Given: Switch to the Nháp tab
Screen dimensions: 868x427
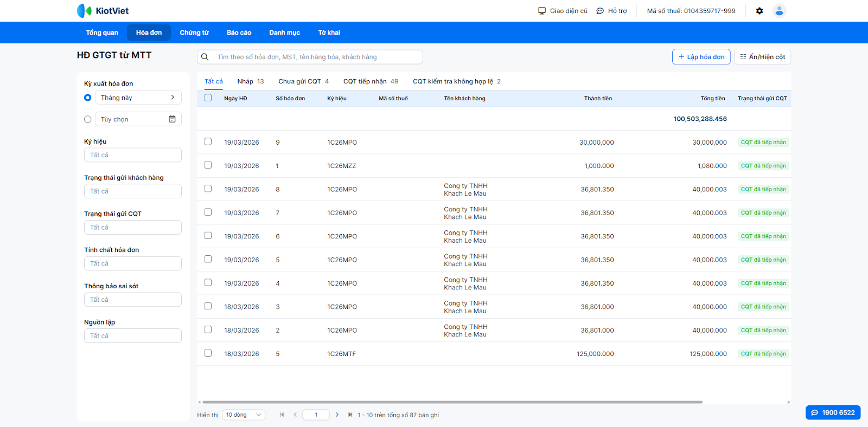Looking at the screenshot, I should click(250, 81).
